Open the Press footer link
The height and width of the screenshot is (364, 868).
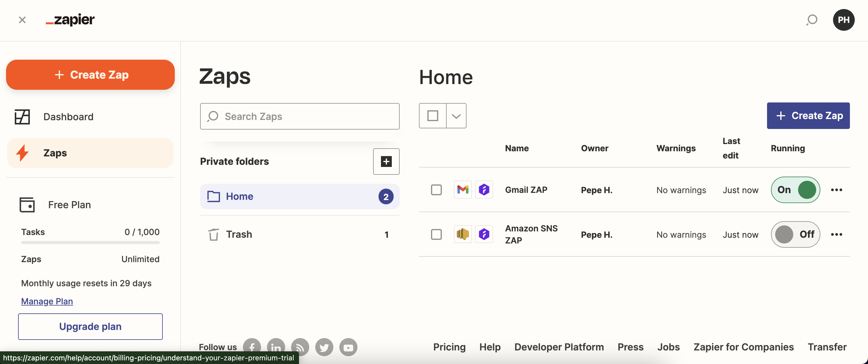[x=631, y=347]
